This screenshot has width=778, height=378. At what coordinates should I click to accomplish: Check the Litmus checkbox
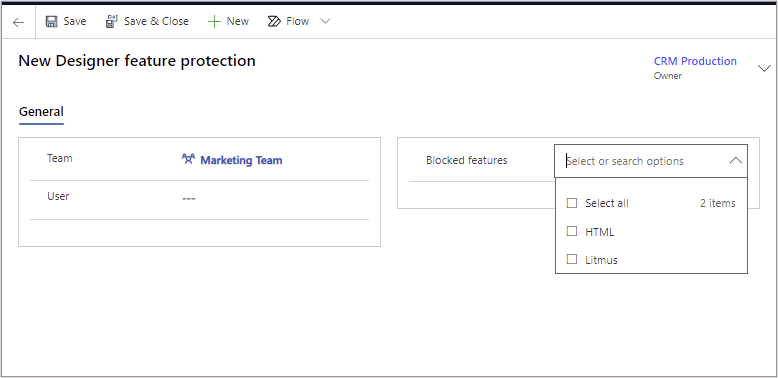[572, 259]
